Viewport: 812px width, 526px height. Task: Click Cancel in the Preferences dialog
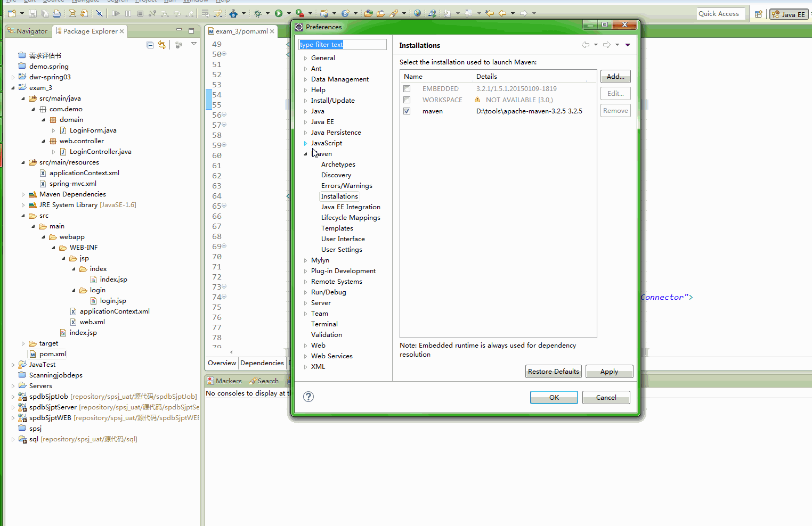coord(606,398)
